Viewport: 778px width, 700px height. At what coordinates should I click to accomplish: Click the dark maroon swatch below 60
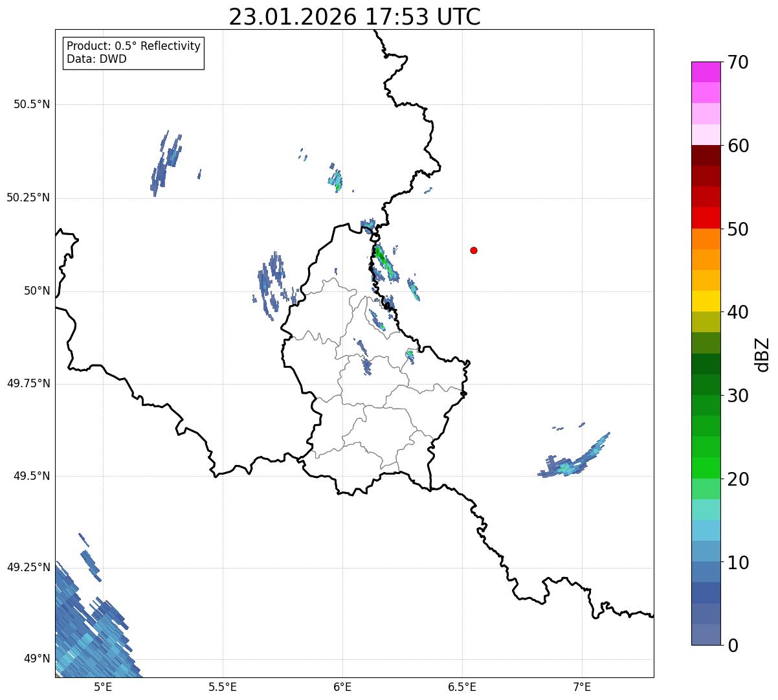tap(706, 155)
